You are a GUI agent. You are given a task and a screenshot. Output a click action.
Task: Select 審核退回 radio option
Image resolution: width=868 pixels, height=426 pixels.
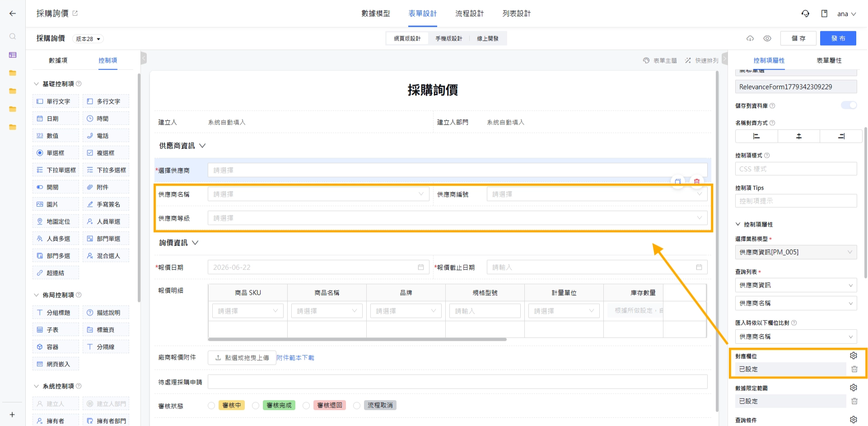pos(306,405)
